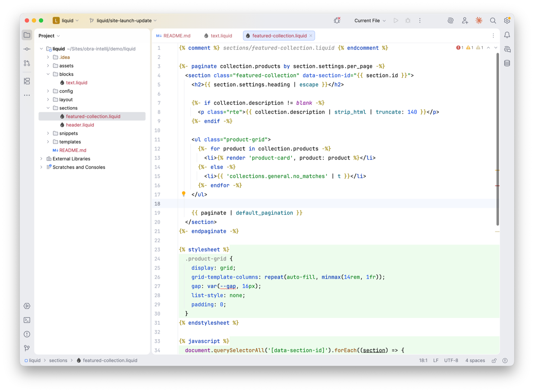Open the liquid/site-launch-update branch dropdown

click(x=123, y=20)
